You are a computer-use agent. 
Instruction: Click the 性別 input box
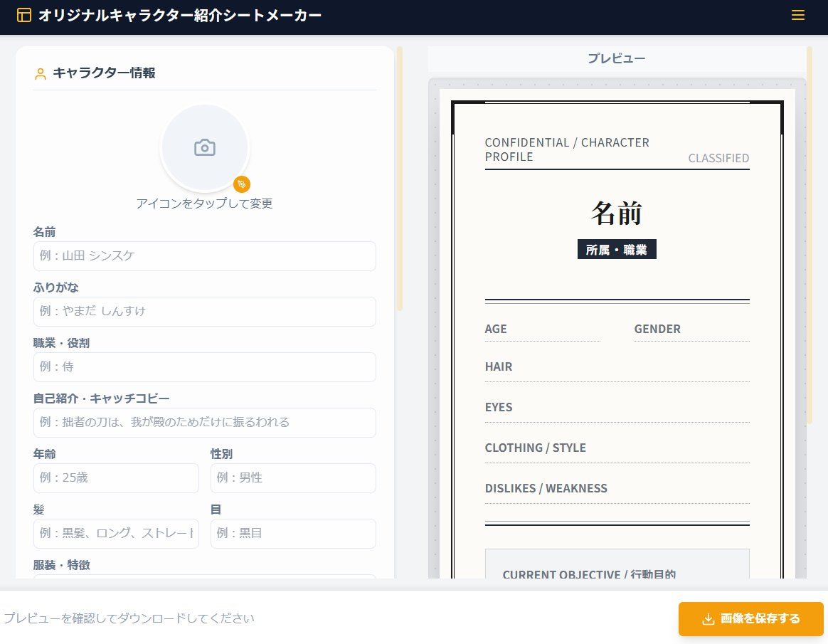tap(293, 478)
